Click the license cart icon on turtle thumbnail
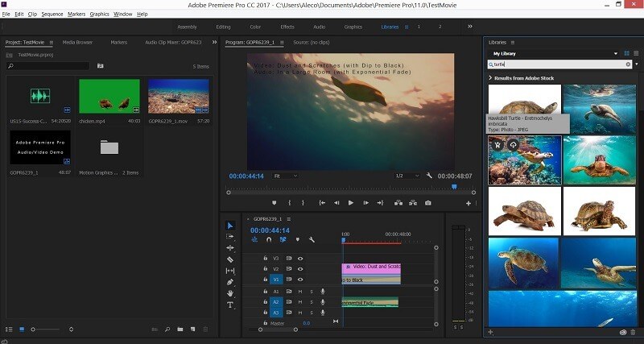 [x=497, y=145]
